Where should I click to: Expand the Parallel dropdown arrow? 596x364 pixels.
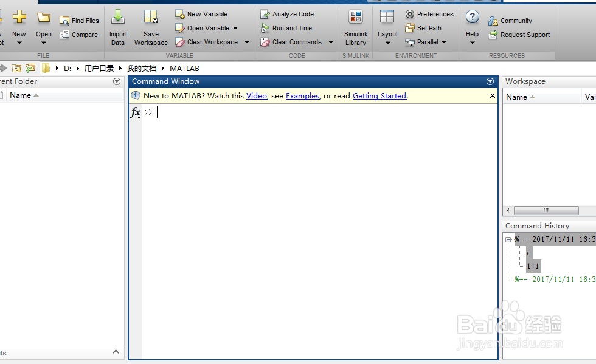(443, 42)
